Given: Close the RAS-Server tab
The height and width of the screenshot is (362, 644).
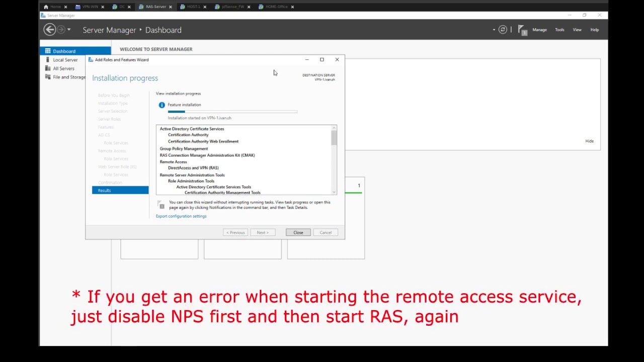Looking at the screenshot, I should (x=171, y=7).
